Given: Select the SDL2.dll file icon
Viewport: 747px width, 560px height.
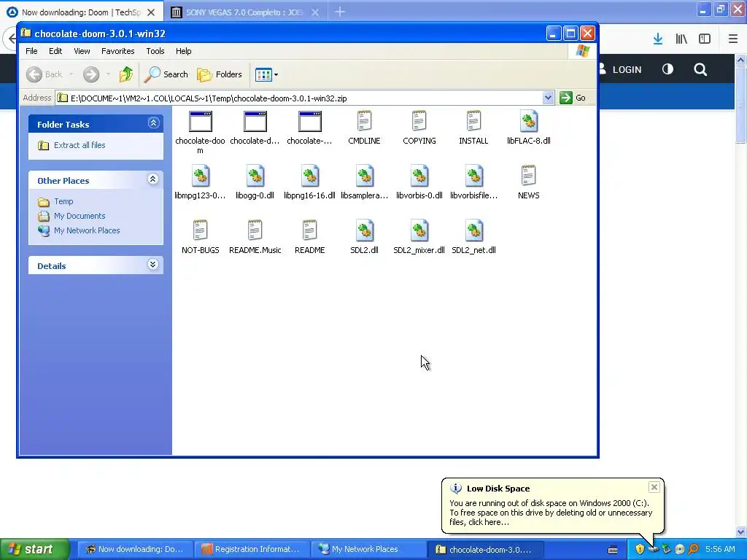Looking at the screenshot, I should click(x=365, y=230).
